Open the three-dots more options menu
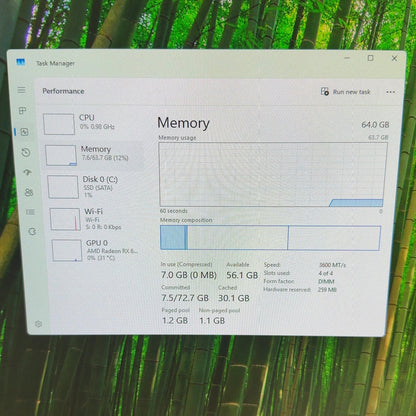Screen dimensions: 416x416 (x=390, y=92)
